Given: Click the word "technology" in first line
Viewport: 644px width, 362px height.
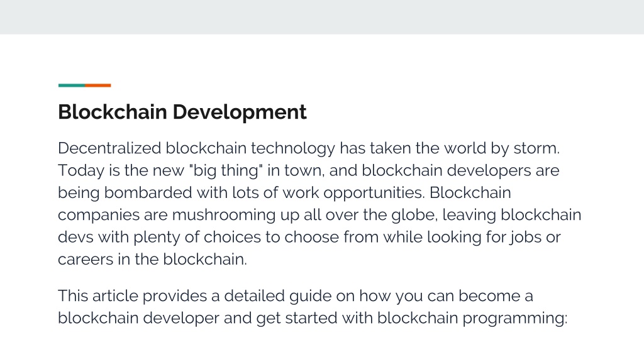Looking at the screenshot, I should pyautogui.click(x=293, y=148).
